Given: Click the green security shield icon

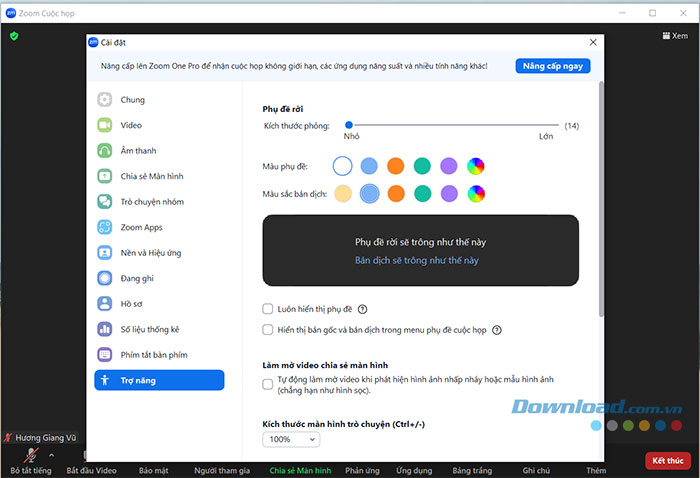Looking at the screenshot, I should pyautogui.click(x=14, y=36).
